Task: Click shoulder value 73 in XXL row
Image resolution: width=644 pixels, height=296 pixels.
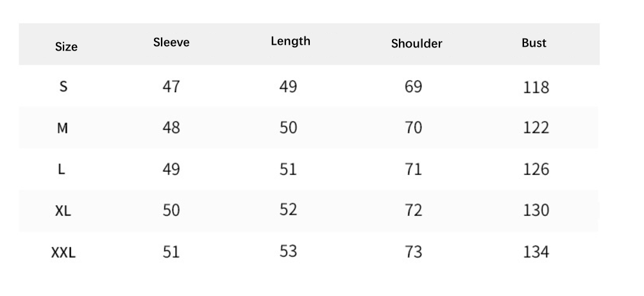Action: [414, 252]
